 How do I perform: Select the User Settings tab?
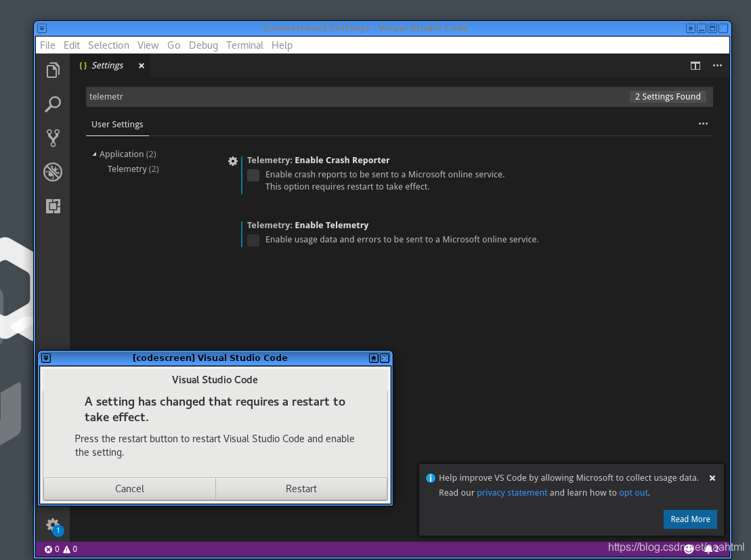coord(117,125)
